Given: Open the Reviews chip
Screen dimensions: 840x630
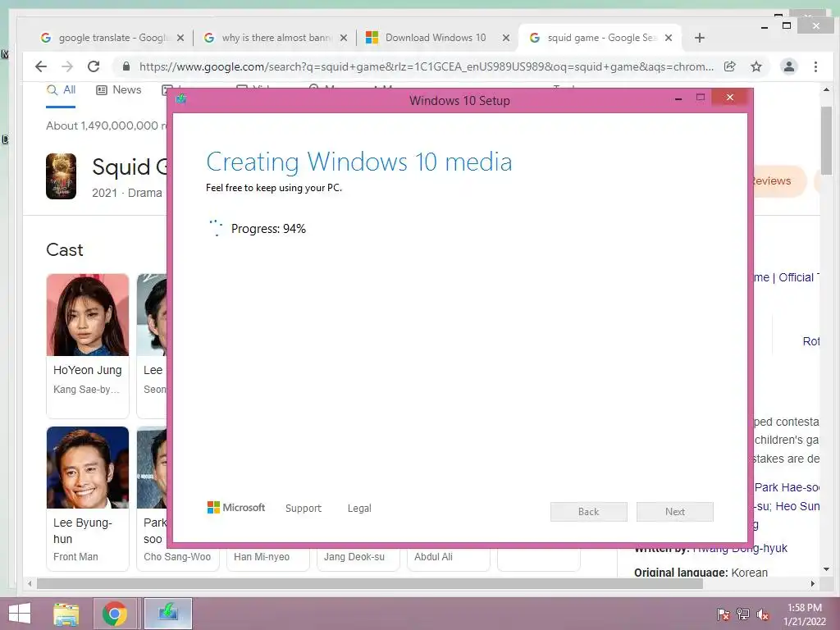Looking at the screenshot, I should coord(779,181).
